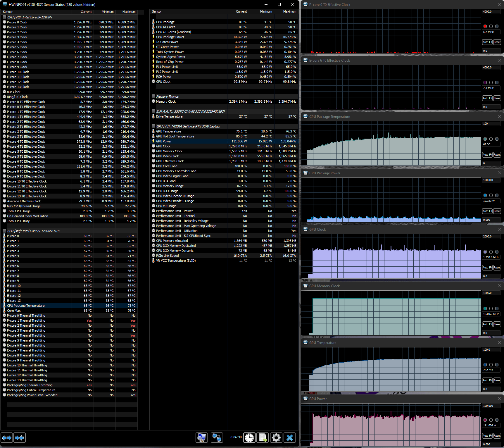Click the thermometer icon beside Drive Temperature
The height and width of the screenshot is (448, 504).
tap(153, 116)
